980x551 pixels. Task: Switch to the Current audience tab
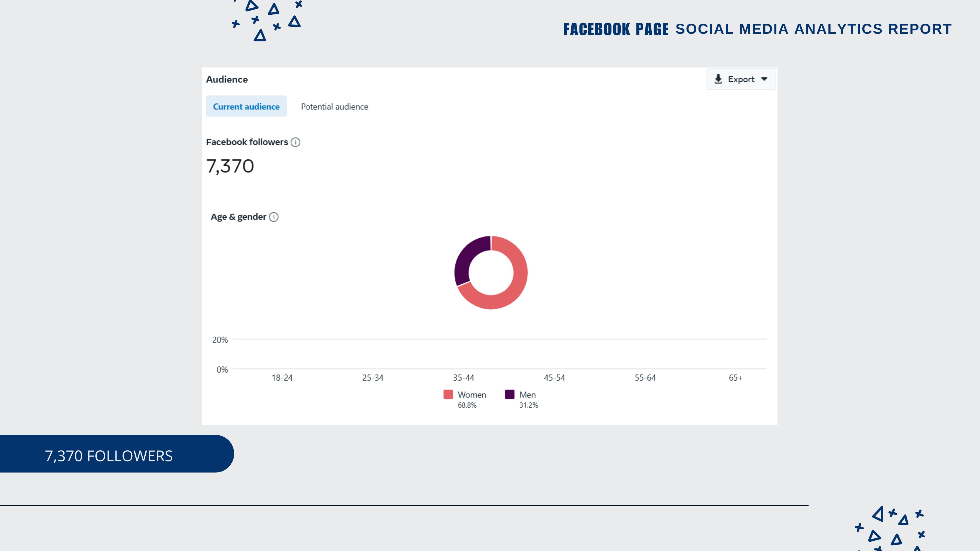point(246,106)
